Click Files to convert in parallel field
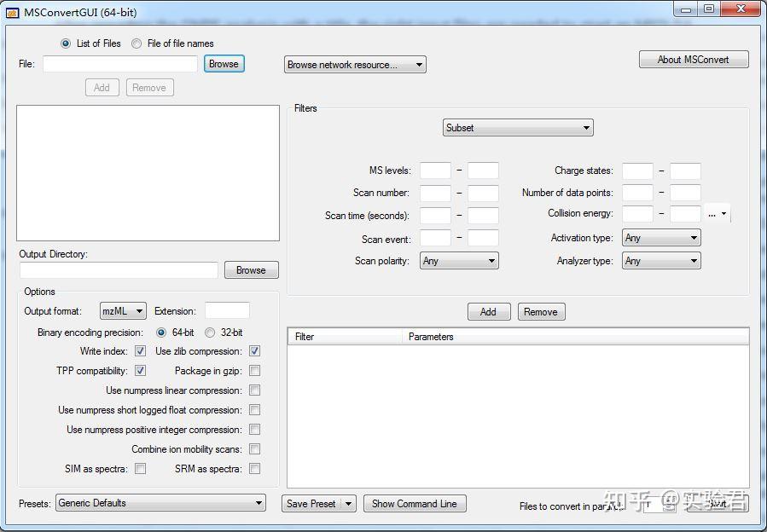The image size is (767, 532). 659,504
